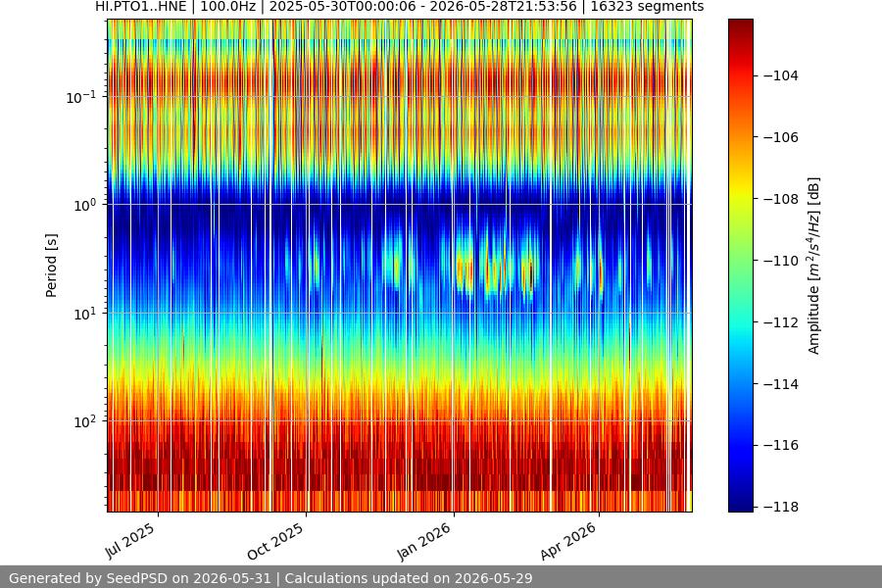882x588 pixels.
Task: Select the 'Oct 2025' x-axis label
Action: 275,541
